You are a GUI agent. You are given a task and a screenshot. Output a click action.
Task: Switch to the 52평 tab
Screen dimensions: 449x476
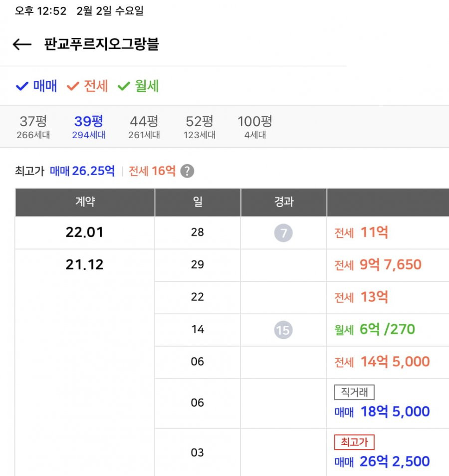[199, 127]
